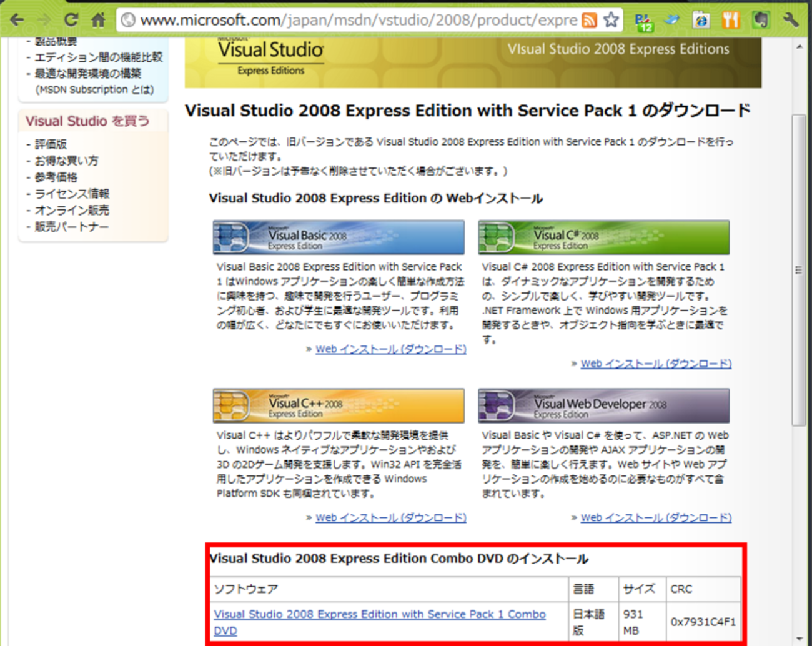The image size is (812, 646).
Task: Open the extension icon with 12 badge
Action: 643,22
